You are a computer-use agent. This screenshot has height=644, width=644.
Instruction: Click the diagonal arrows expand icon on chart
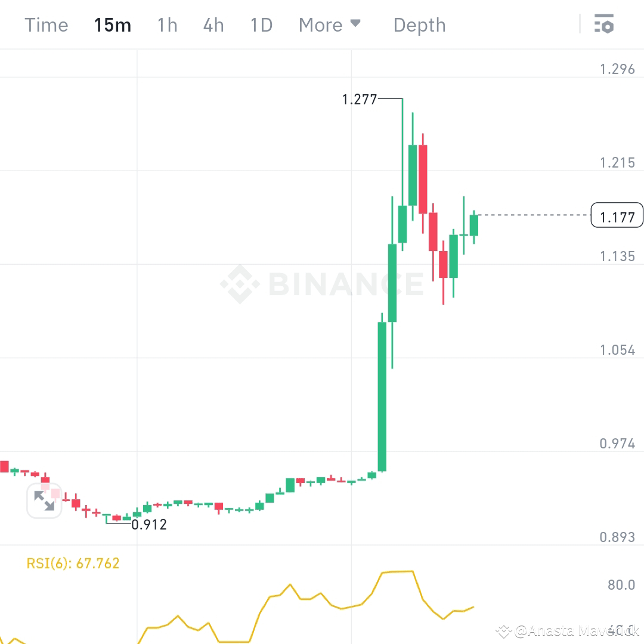click(x=45, y=500)
